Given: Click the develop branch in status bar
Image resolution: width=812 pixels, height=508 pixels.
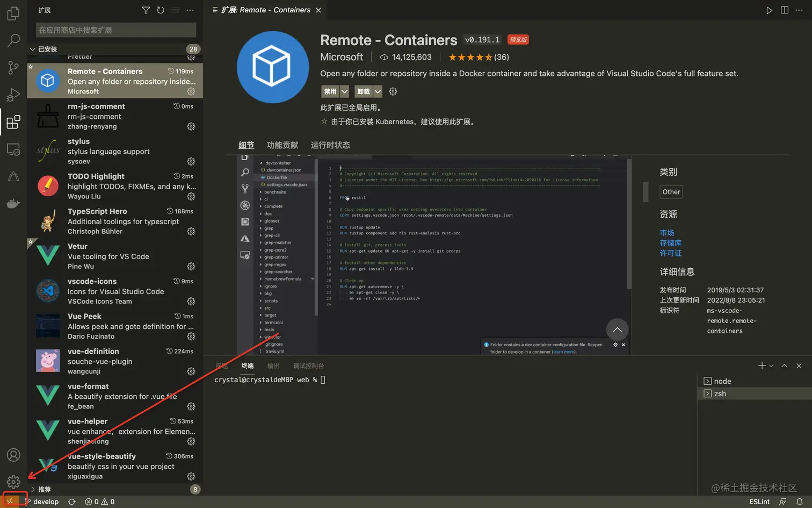Looking at the screenshot, I should [x=42, y=502].
